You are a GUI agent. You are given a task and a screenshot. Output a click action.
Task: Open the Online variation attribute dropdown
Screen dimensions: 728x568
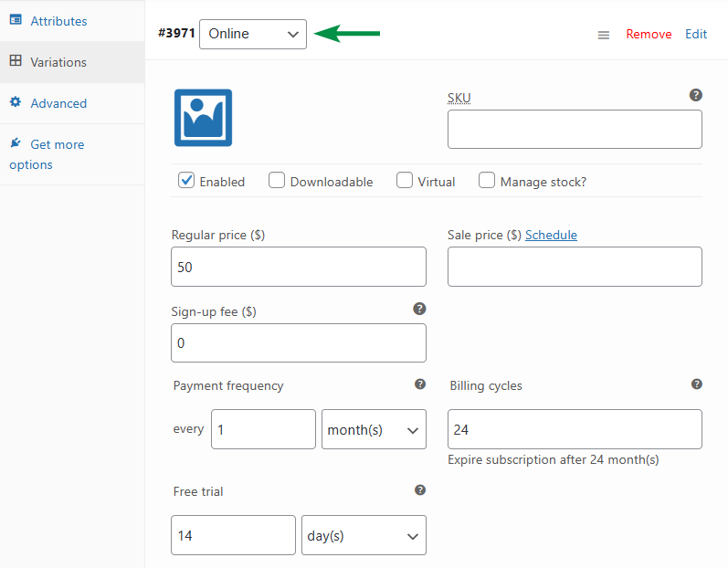tap(253, 34)
